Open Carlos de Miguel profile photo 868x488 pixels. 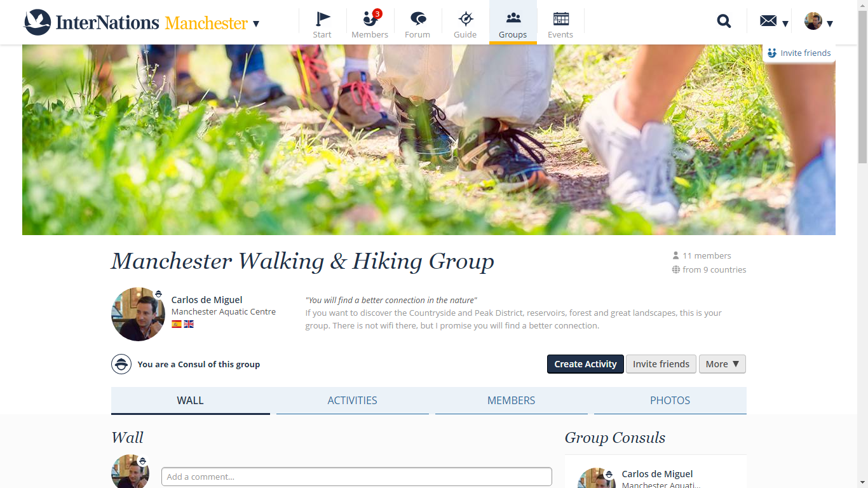coord(138,314)
